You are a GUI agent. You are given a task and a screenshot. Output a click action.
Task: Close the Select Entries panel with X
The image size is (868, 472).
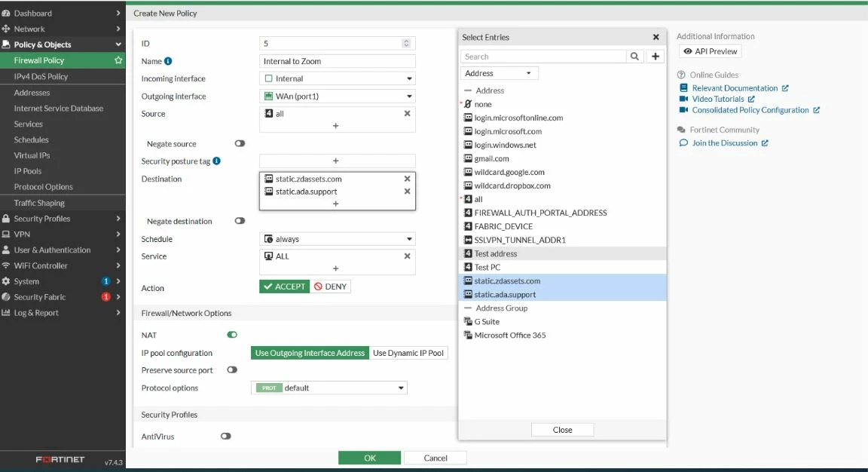656,37
